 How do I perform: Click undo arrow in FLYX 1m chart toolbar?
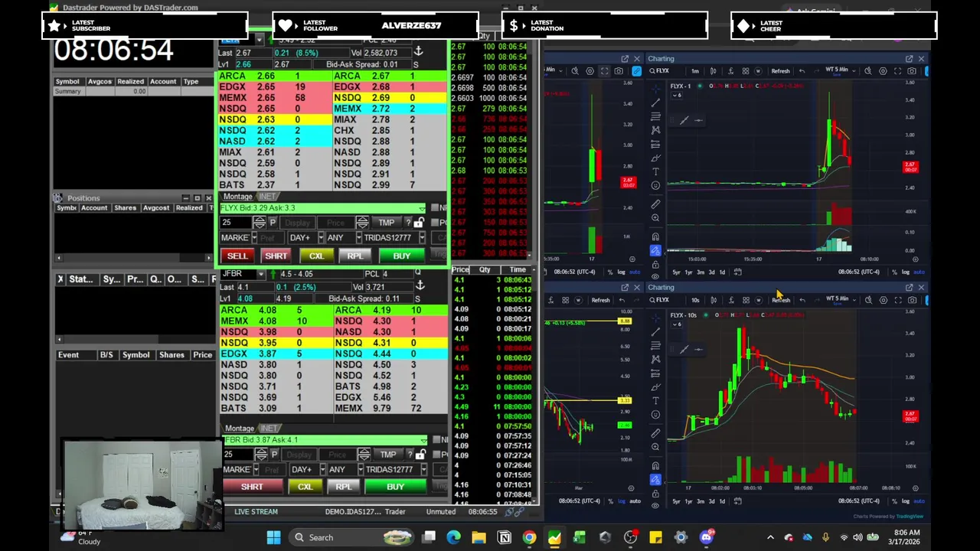pyautogui.click(x=802, y=71)
